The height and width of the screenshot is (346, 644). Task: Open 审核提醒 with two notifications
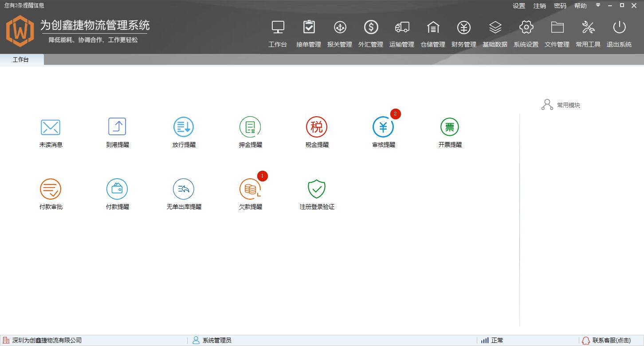point(383,127)
